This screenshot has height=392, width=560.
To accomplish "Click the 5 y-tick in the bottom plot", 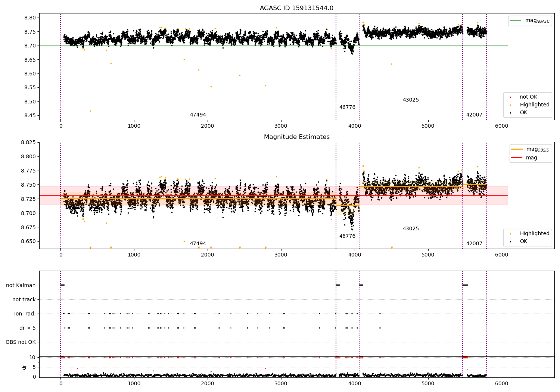I will click(x=34, y=367).
